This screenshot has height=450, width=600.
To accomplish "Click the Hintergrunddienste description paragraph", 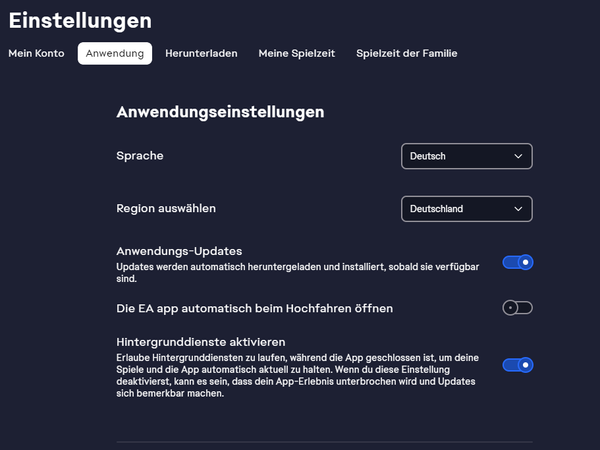I will click(x=298, y=375).
